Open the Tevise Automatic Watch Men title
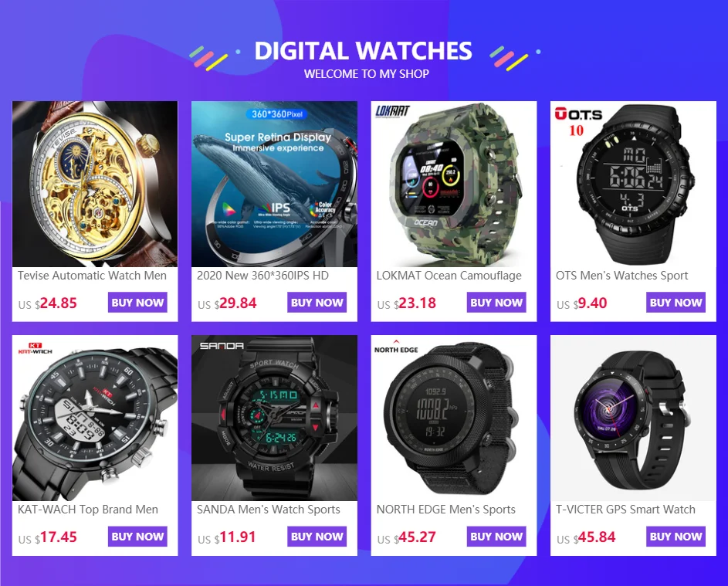This screenshot has width=728, height=586. pos(92,276)
